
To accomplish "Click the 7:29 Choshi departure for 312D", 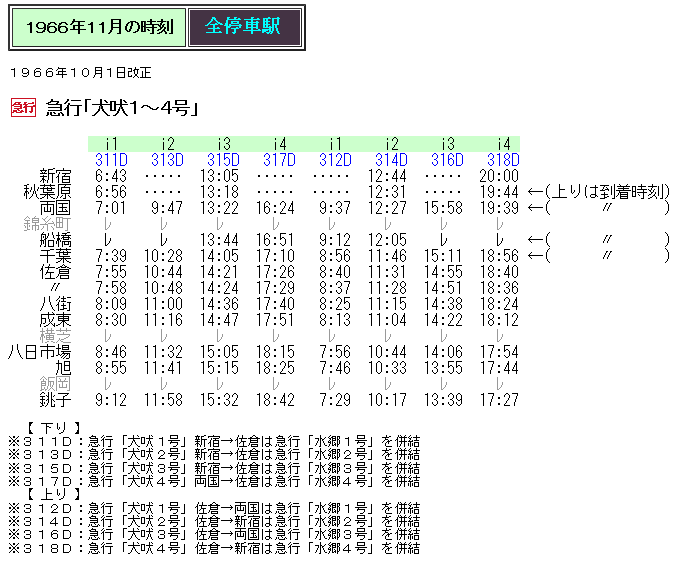I will click(x=335, y=400).
